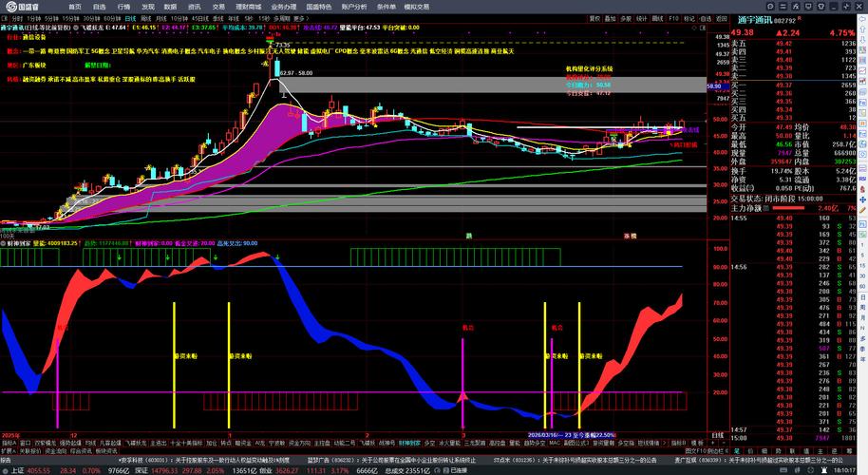Image resolution: width=868 pixels, height=475 pixels.
Task: Click the up arrow icon in right sidebar
Action: 862,28
